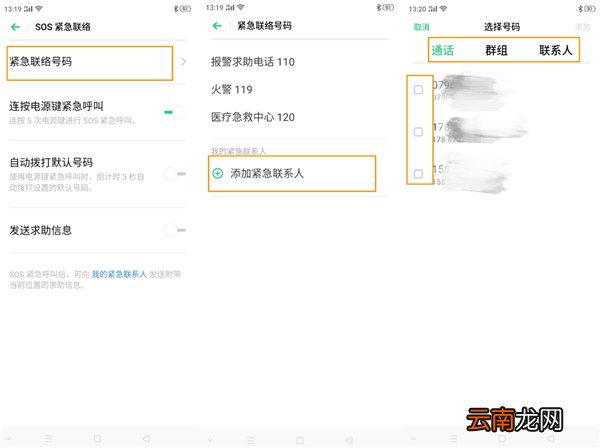Toggle 发送求助信息 switch
Image resolution: width=600 pixels, height=448 pixels.
click(174, 230)
